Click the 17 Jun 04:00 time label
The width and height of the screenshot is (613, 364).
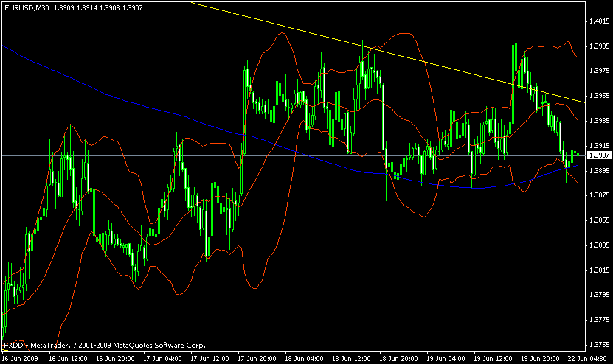click(162, 359)
